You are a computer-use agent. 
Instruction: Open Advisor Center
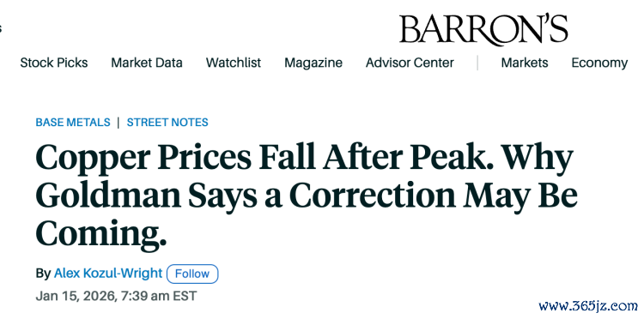[x=410, y=63]
